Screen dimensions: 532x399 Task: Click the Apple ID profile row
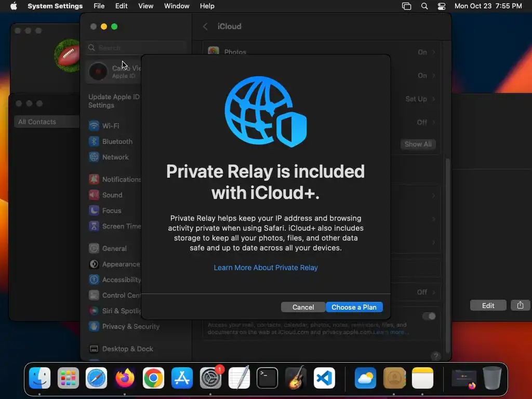pos(114,72)
